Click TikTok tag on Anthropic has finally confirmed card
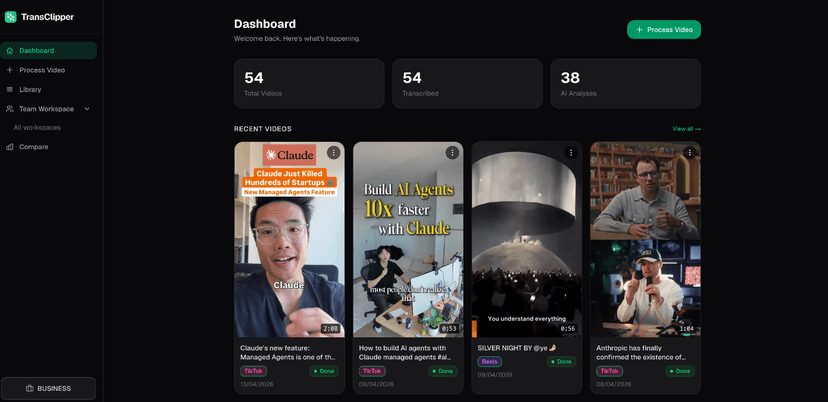The width and height of the screenshot is (828, 402). click(x=609, y=371)
